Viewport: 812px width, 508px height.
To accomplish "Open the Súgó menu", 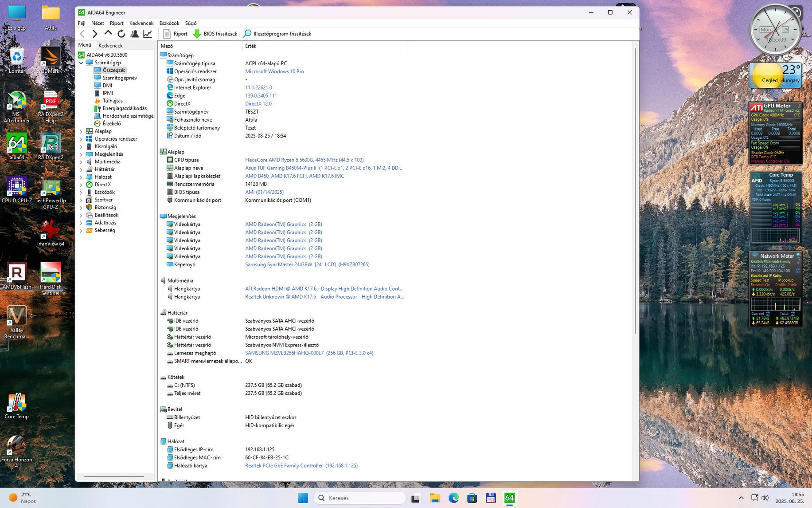I will (191, 23).
